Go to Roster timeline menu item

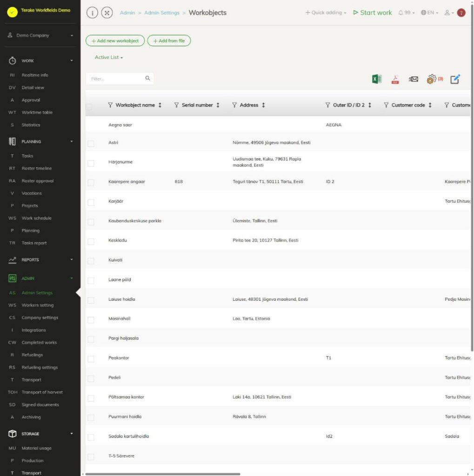coord(36,168)
